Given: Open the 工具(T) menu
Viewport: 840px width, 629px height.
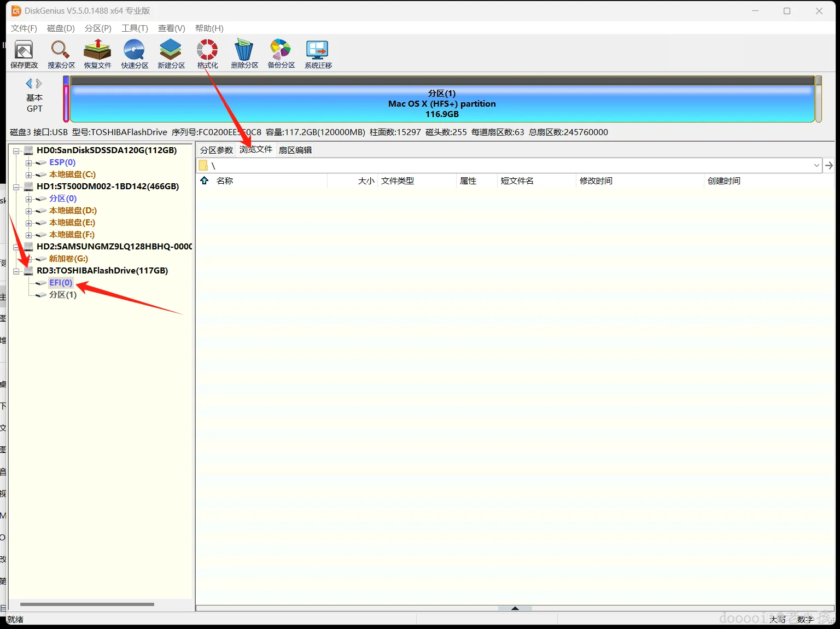Looking at the screenshot, I should point(135,28).
